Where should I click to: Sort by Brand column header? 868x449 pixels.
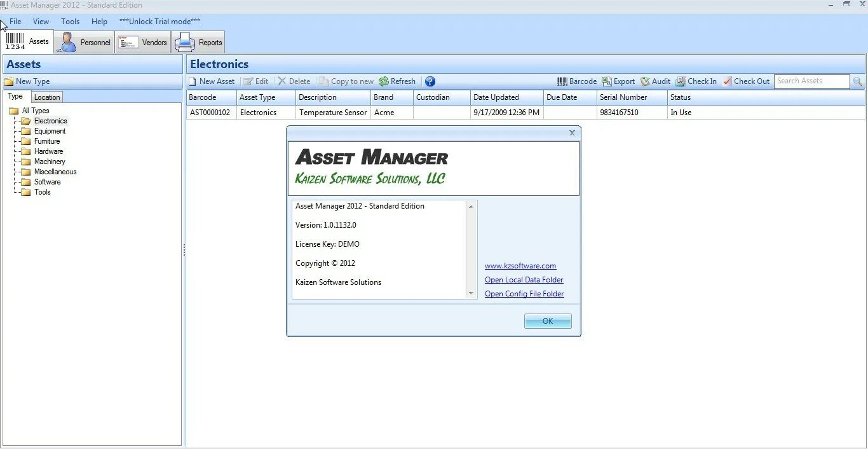392,97
